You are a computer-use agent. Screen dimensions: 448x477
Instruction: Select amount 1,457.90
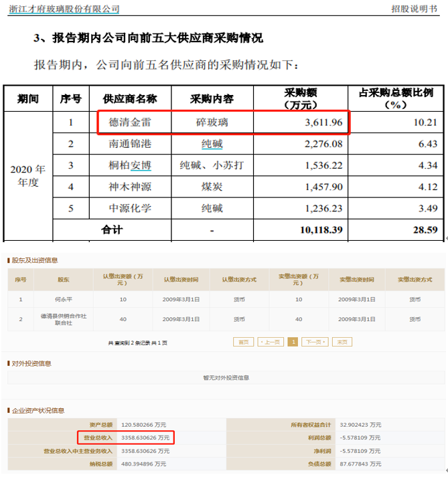point(323,187)
